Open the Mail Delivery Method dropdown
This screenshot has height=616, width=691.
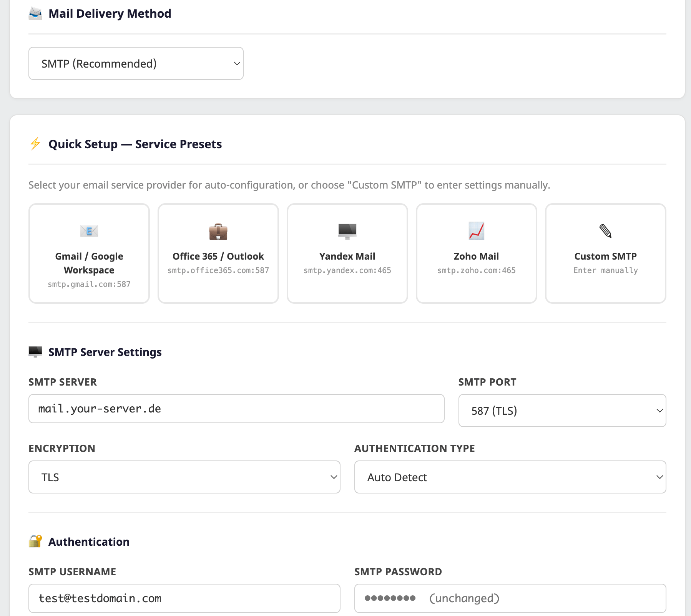click(x=136, y=63)
